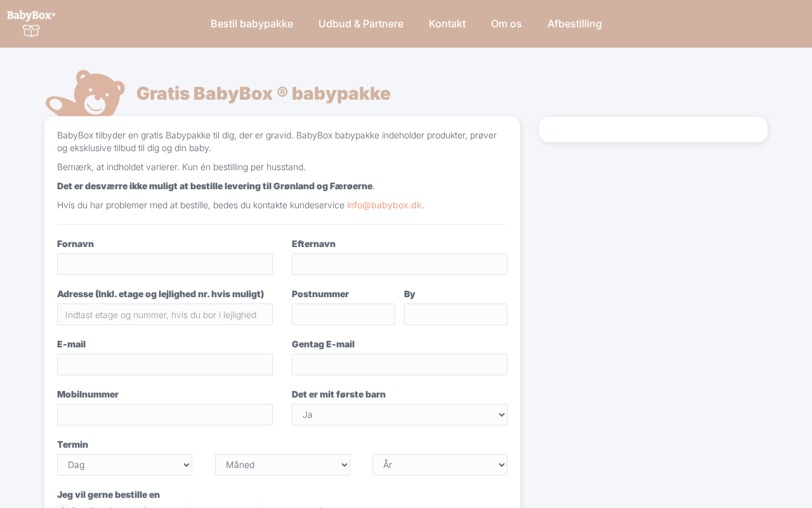Expand the År dropdown
This screenshot has width=812, height=508.
440,465
